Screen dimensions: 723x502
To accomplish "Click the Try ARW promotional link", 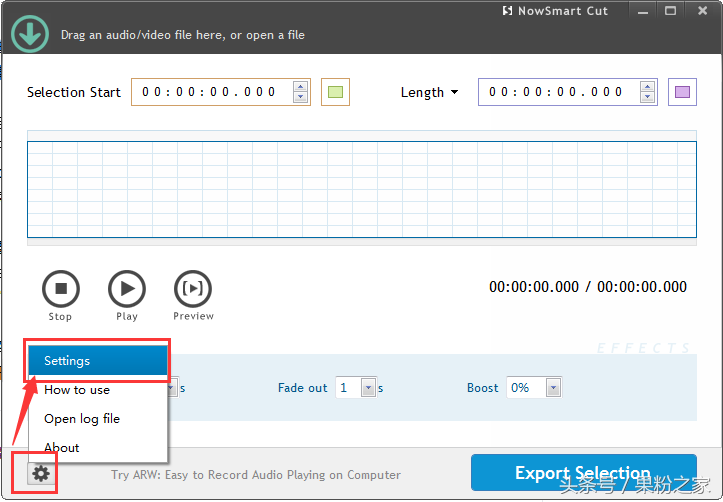I will click(256, 475).
